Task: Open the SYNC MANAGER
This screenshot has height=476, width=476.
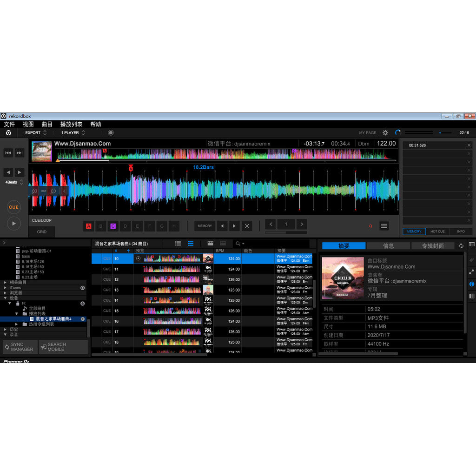Action: click(20, 347)
